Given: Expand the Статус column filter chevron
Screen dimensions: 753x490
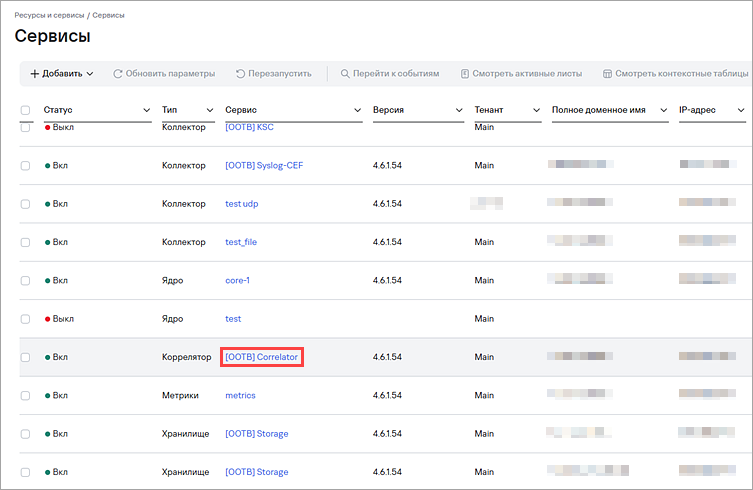Looking at the screenshot, I should point(146,110).
